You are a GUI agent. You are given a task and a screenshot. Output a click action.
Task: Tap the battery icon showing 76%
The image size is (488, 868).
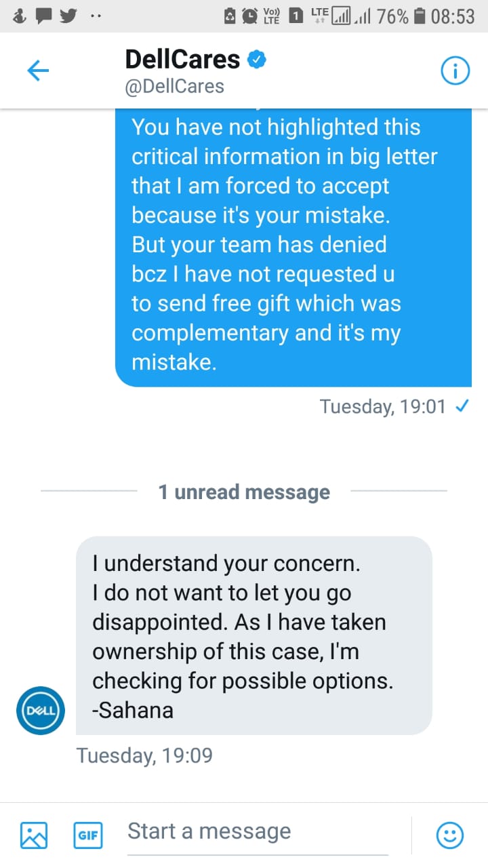point(420,16)
